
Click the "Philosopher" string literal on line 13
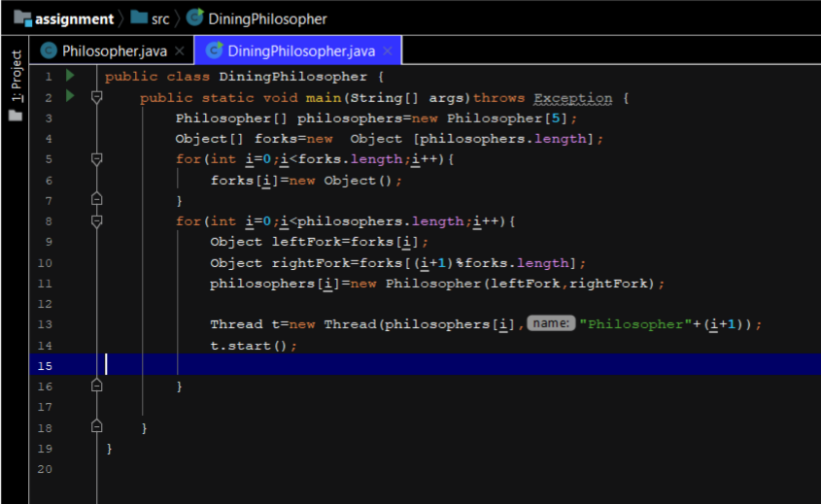[x=635, y=324]
